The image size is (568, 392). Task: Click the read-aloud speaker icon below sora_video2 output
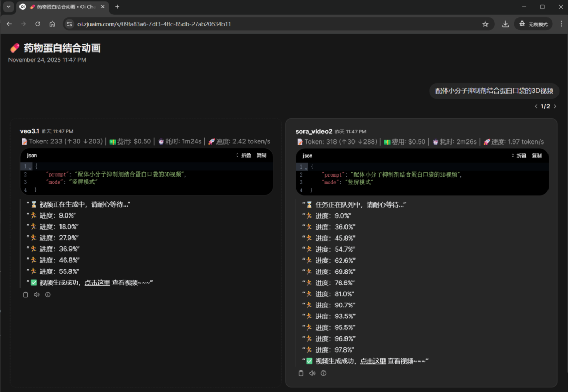[x=312, y=373]
